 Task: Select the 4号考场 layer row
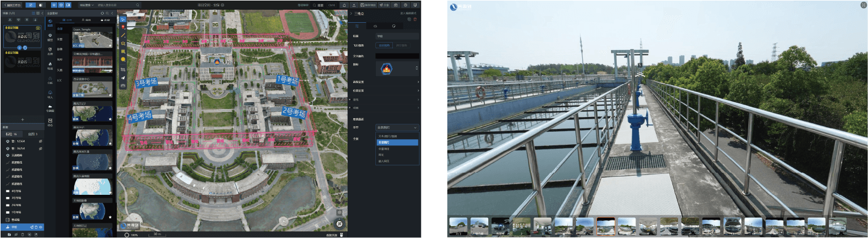click(22, 190)
